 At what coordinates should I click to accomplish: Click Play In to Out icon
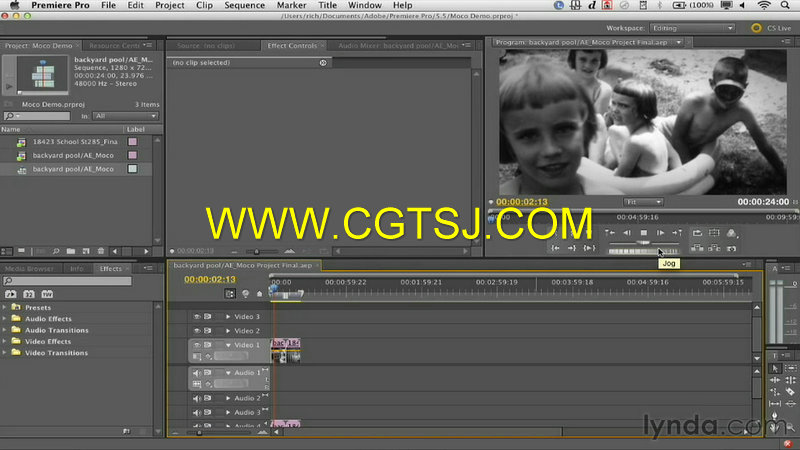tap(589, 248)
